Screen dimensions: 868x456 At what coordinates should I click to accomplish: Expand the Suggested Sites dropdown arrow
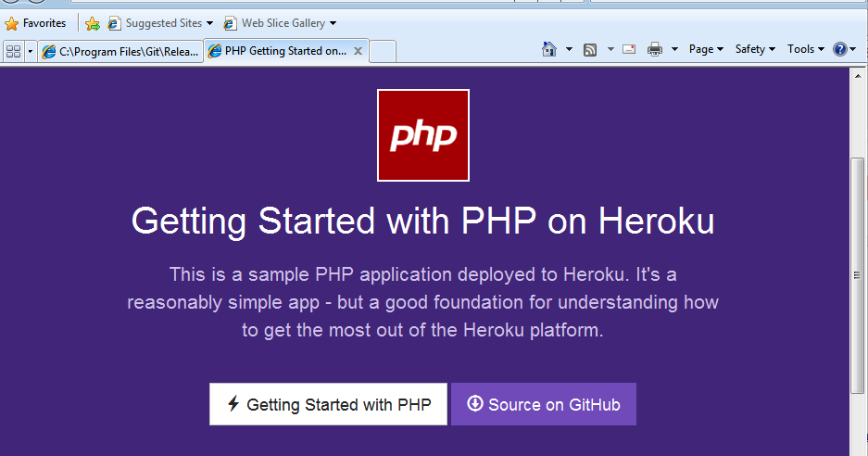pos(209,23)
